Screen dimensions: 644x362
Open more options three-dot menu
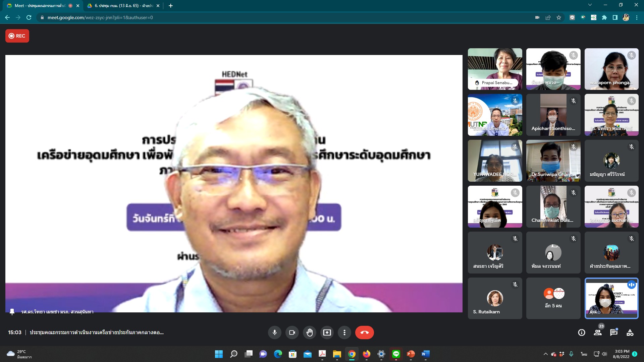tap(344, 333)
